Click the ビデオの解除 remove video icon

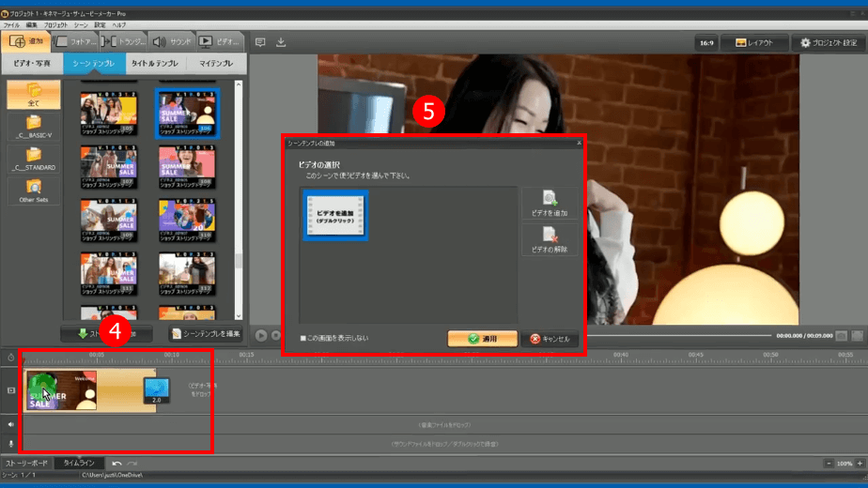tap(550, 240)
